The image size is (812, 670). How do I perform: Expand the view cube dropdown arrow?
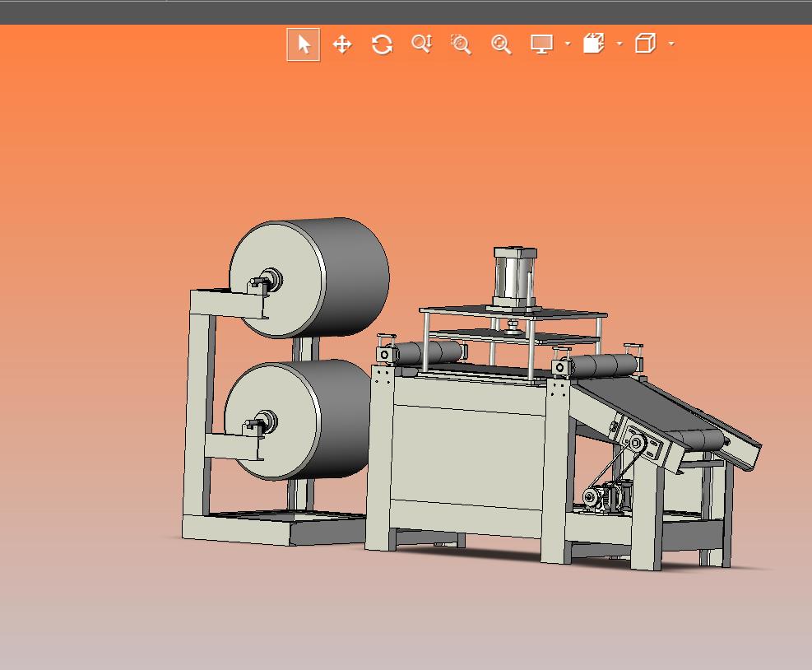[x=671, y=44]
